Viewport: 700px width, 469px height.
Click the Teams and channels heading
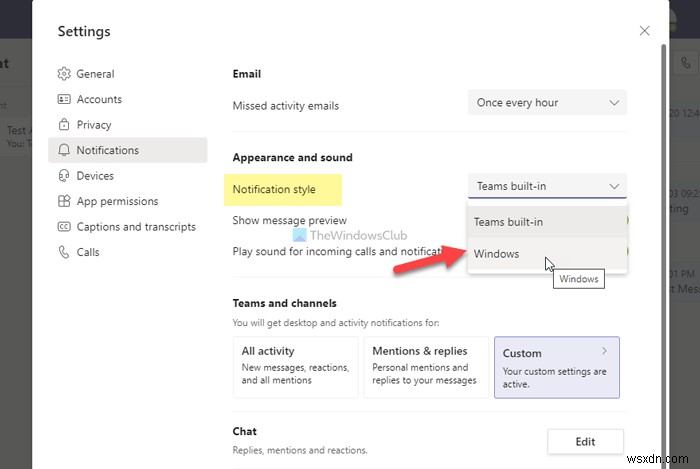pyautogui.click(x=284, y=303)
